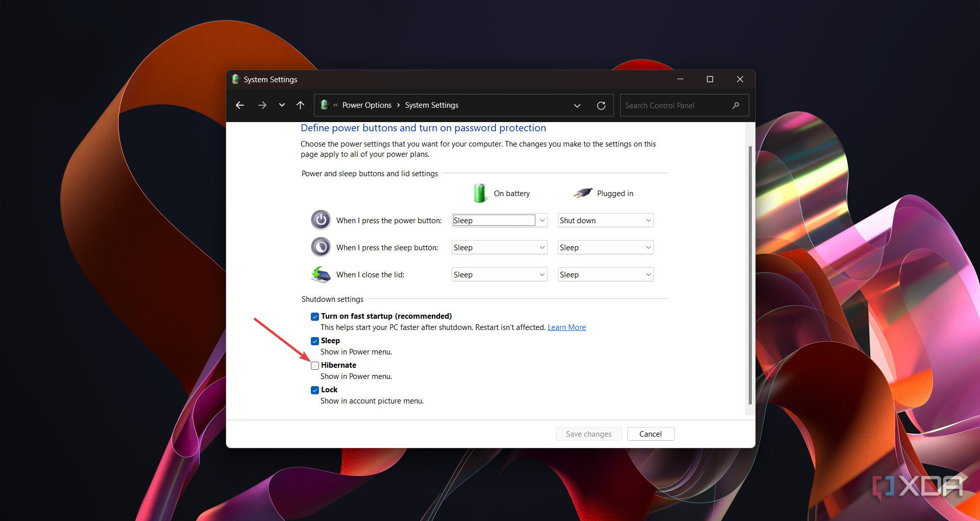Click the power button icon
Screen dimensions: 980x521
(321, 220)
